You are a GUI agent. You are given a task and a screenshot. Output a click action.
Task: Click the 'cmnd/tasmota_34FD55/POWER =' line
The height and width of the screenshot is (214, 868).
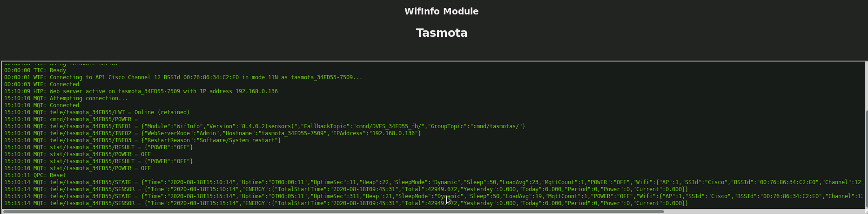(x=71, y=119)
